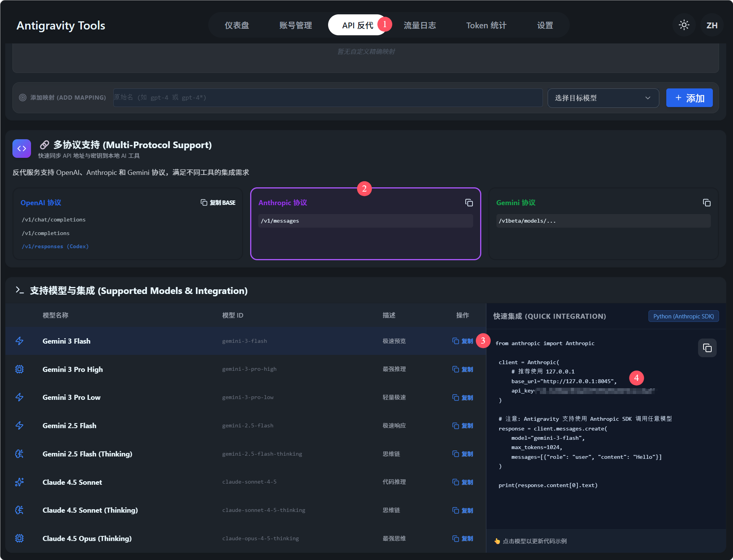Click the Antigravity Tools app title
This screenshot has height=560, width=733.
(x=61, y=26)
